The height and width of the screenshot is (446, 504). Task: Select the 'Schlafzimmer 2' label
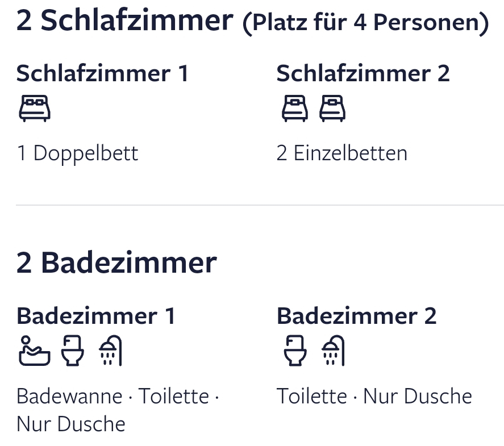pyautogui.click(x=363, y=73)
